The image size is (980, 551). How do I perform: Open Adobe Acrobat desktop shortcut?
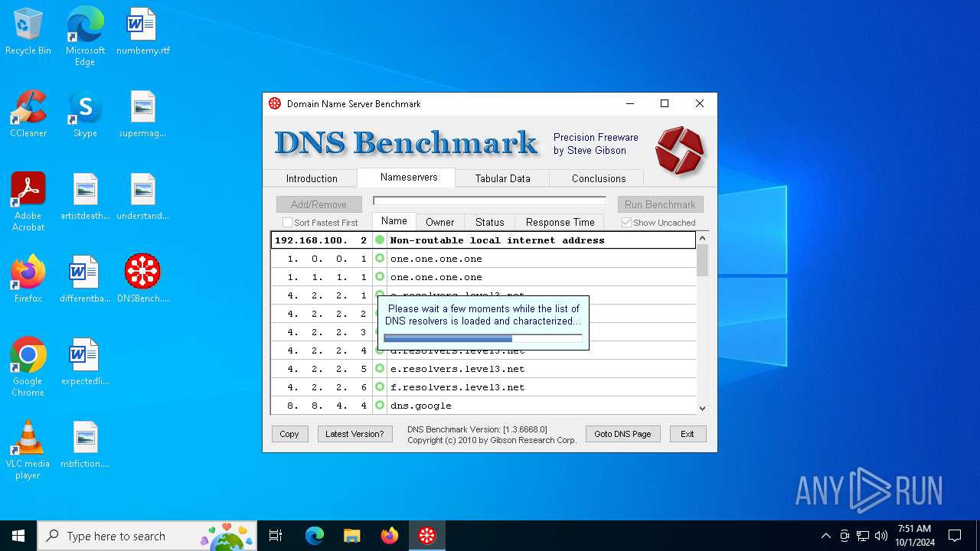pos(28,202)
